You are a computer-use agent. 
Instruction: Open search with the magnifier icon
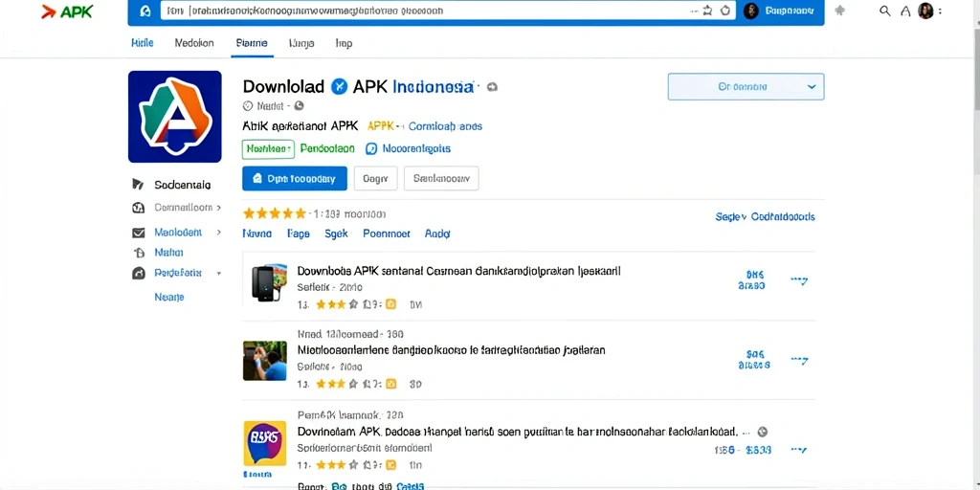[x=885, y=11]
